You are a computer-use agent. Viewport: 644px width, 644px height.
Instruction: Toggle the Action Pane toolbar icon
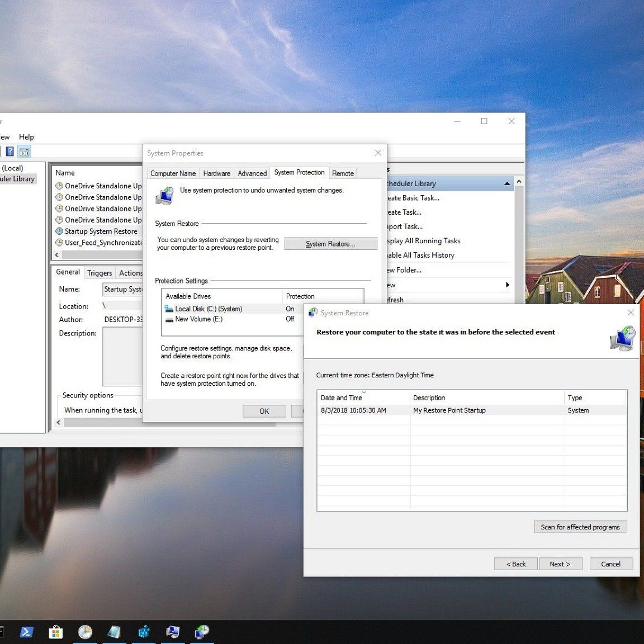tap(24, 152)
